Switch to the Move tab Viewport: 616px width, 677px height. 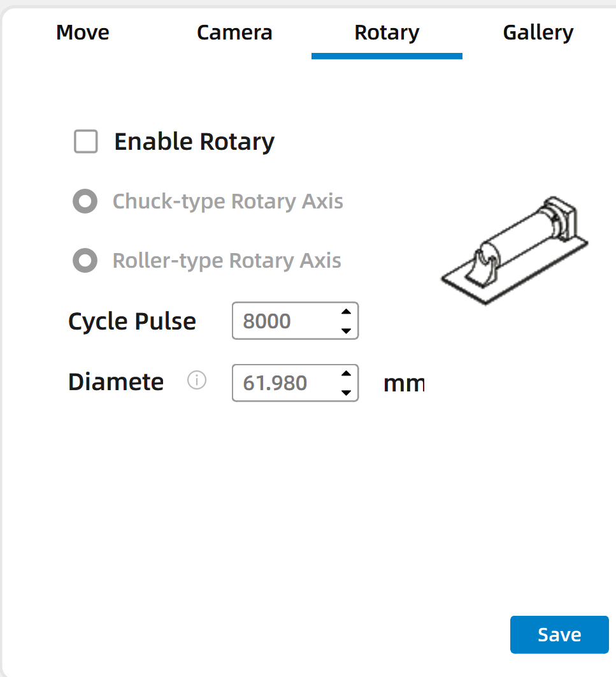[83, 33]
